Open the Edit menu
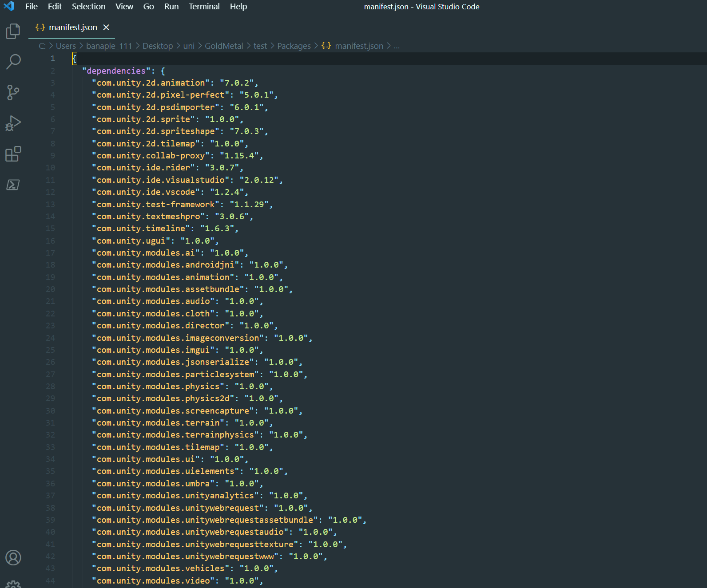The width and height of the screenshot is (707, 588). point(55,7)
